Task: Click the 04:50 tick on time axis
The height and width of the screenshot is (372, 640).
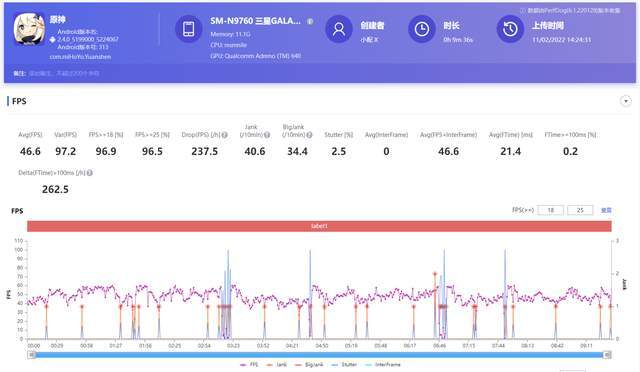Action: 322,346
